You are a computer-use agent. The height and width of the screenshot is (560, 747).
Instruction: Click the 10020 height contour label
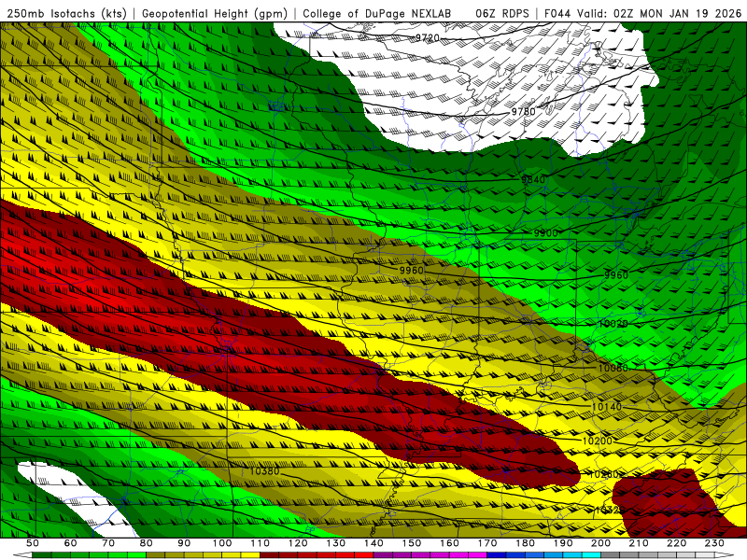coord(613,324)
